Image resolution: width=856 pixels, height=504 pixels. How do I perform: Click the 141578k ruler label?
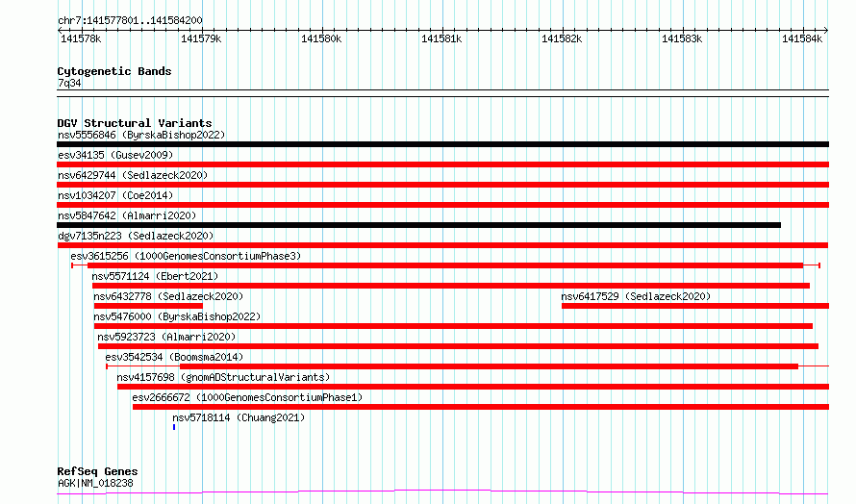click(x=81, y=38)
